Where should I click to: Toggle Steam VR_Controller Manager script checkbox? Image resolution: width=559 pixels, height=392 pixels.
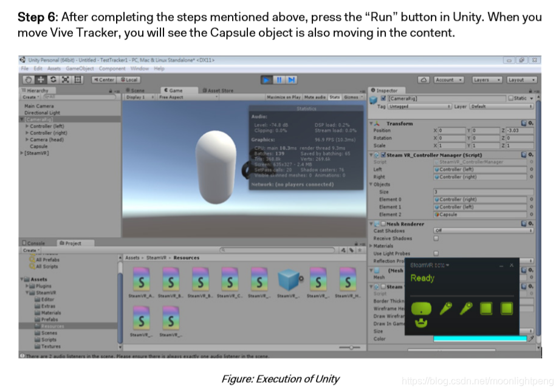(x=383, y=155)
